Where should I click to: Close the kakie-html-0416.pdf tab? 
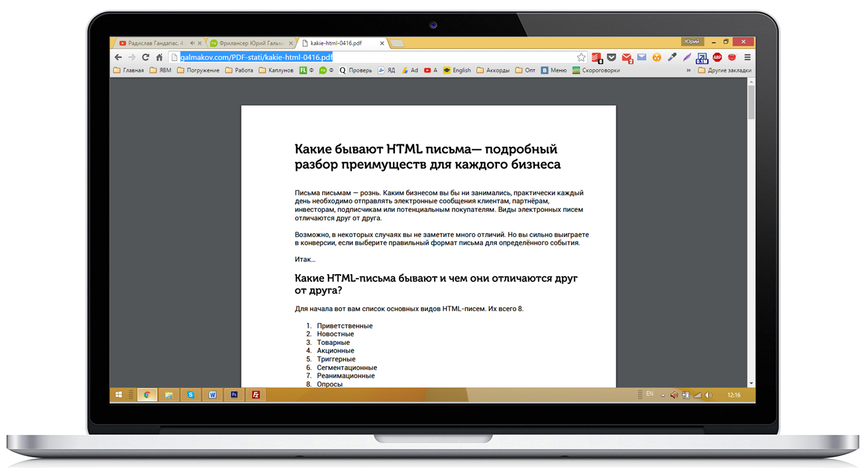pyautogui.click(x=382, y=43)
